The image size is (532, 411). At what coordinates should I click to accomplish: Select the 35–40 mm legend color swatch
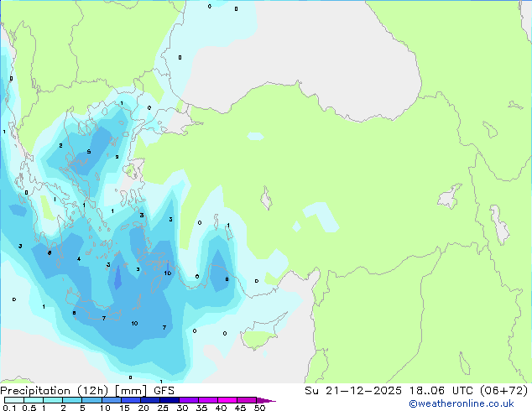(208, 400)
